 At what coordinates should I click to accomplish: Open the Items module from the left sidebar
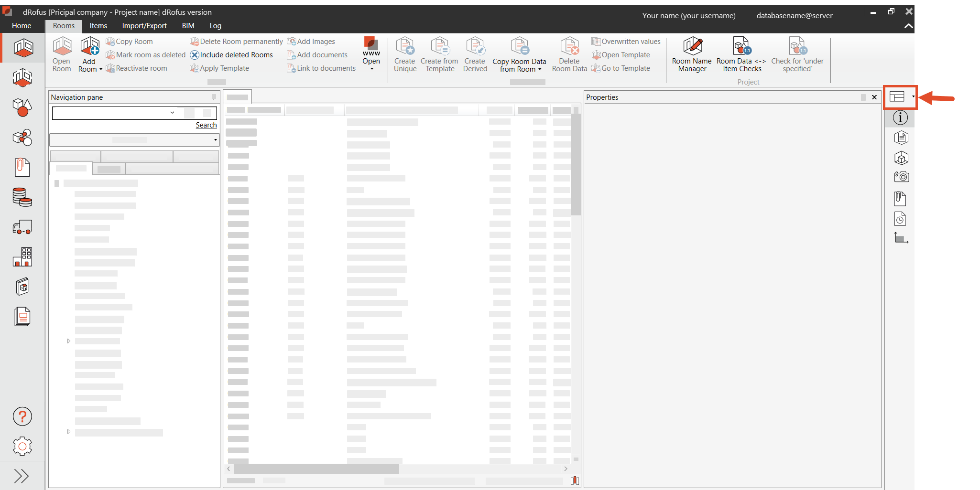(x=22, y=107)
